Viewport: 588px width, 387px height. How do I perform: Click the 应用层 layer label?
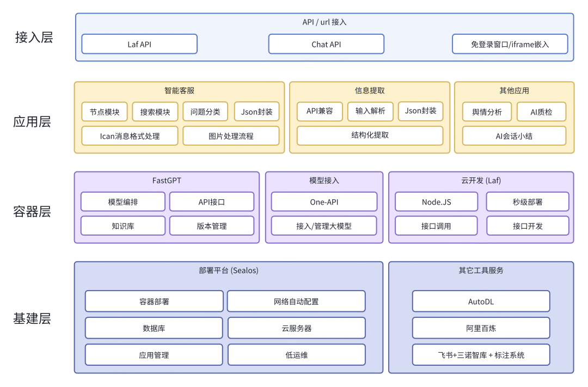click(x=32, y=122)
